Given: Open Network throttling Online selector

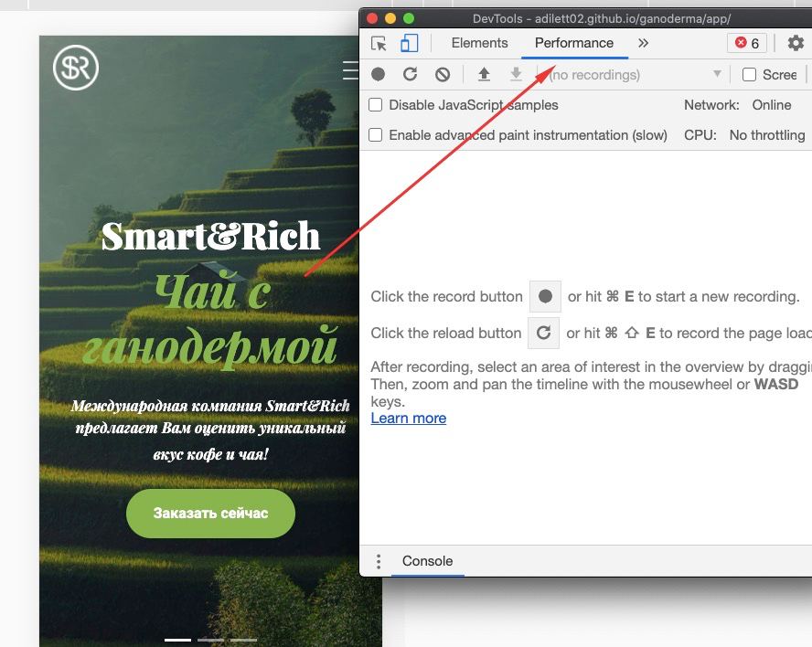Looking at the screenshot, I should [x=772, y=105].
